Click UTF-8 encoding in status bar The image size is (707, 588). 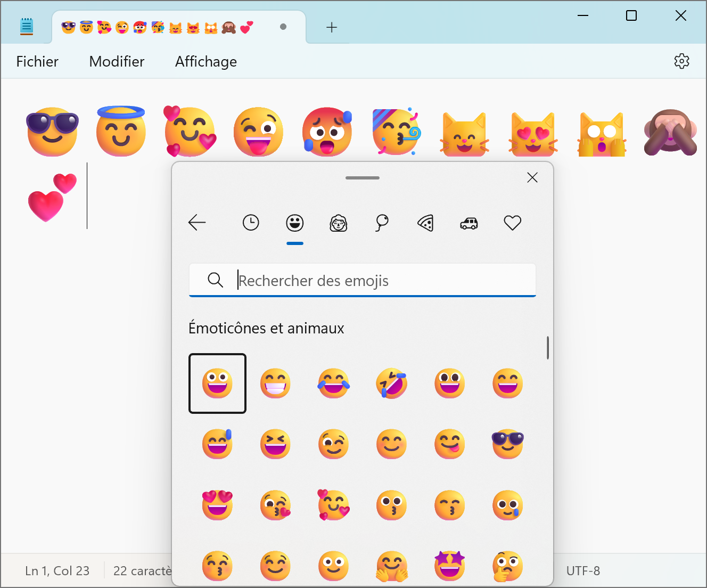pyautogui.click(x=583, y=571)
